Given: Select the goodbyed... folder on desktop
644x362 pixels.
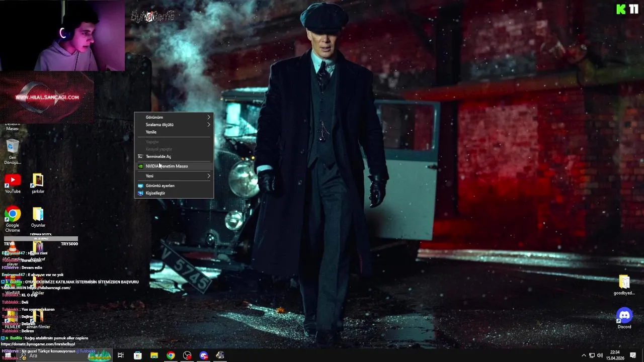Looking at the screenshot, I should coord(624,285).
